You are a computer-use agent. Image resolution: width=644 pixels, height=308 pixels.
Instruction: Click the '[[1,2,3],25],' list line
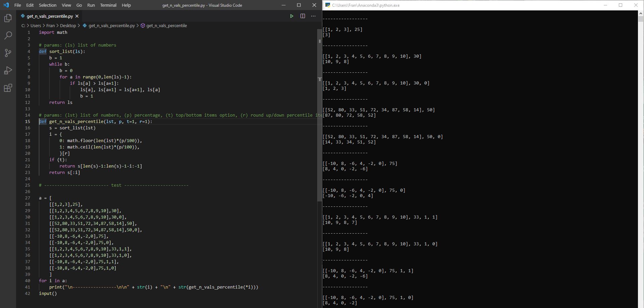point(66,204)
